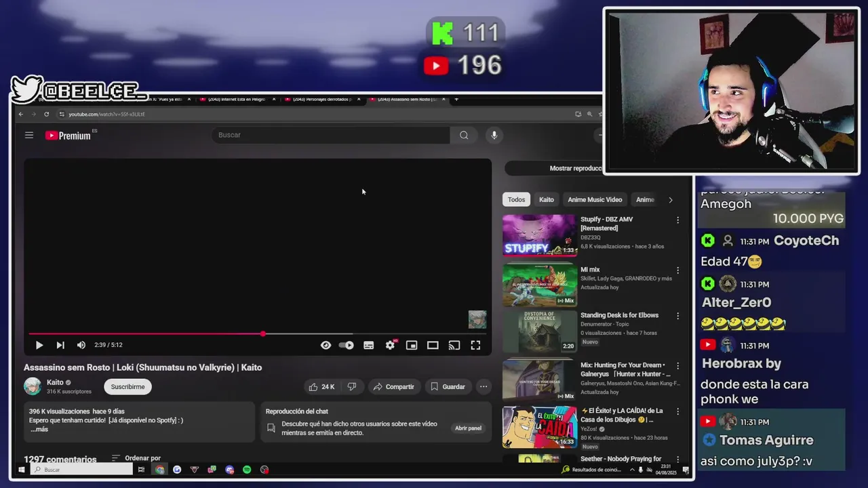Click the eye icon in player controls
This screenshot has height=488, width=868.
pyautogui.click(x=325, y=345)
